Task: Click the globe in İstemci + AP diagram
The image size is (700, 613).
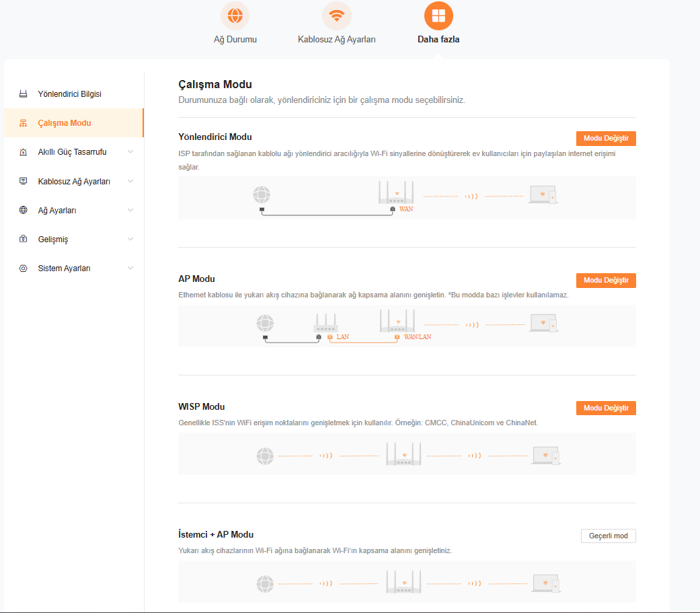Action: [x=265, y=583]
